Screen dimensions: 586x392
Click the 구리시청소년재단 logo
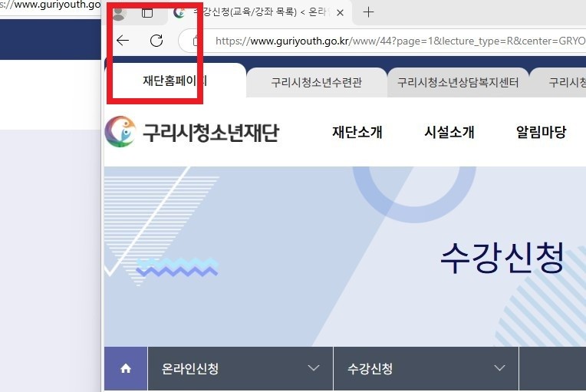pos(192,132)
